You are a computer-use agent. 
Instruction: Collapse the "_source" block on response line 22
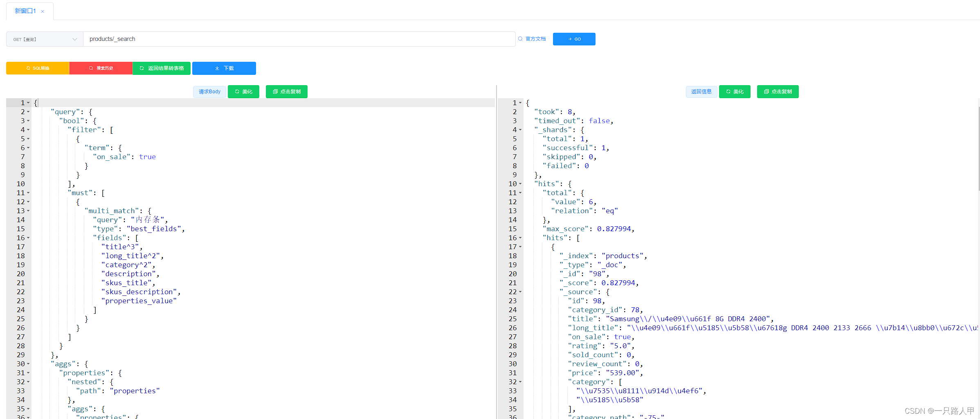click(x=520, y=292)
